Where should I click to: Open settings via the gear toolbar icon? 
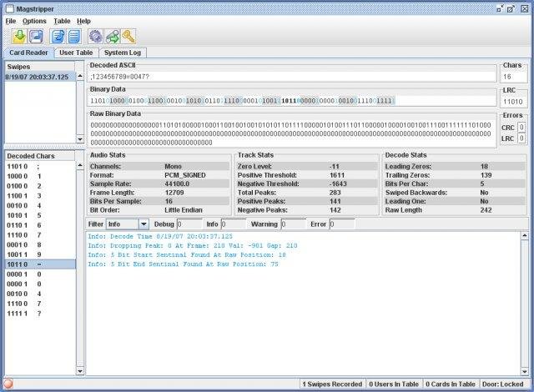(x=96, y=37)
